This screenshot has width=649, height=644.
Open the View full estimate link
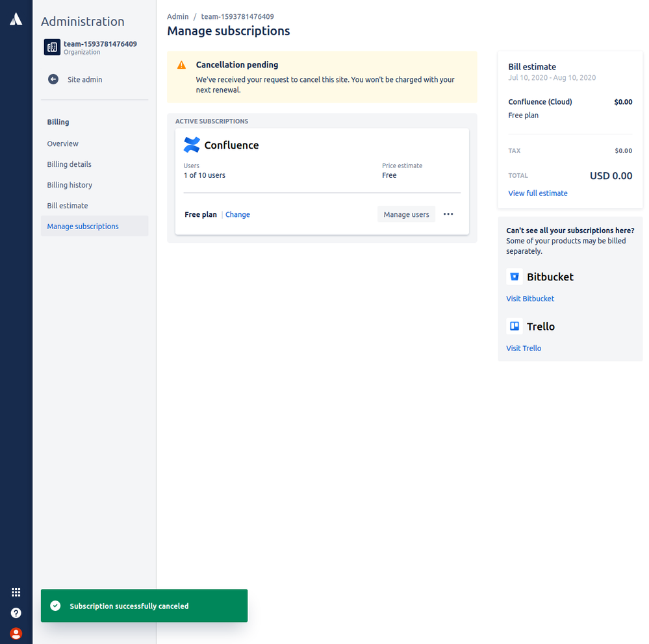(538, 193)
